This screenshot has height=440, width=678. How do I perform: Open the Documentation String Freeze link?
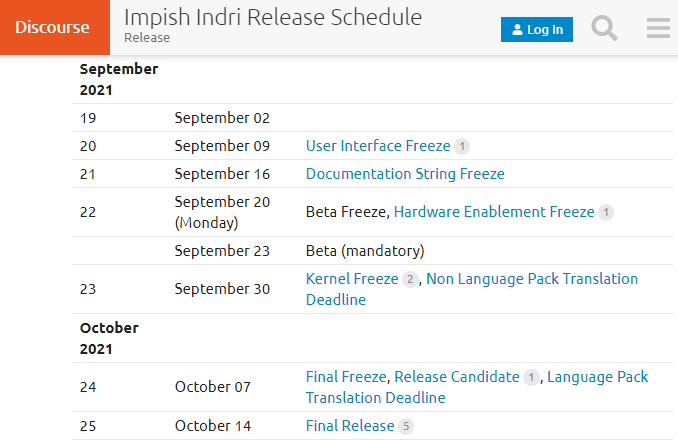point(405,174)
